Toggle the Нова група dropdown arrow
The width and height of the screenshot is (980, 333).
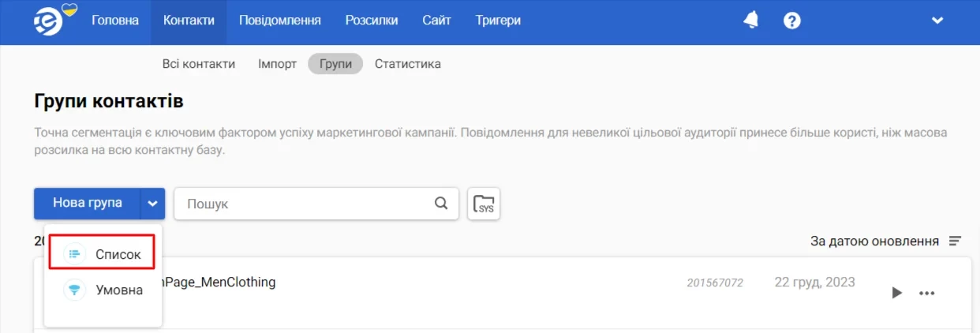tap(153, 203)
